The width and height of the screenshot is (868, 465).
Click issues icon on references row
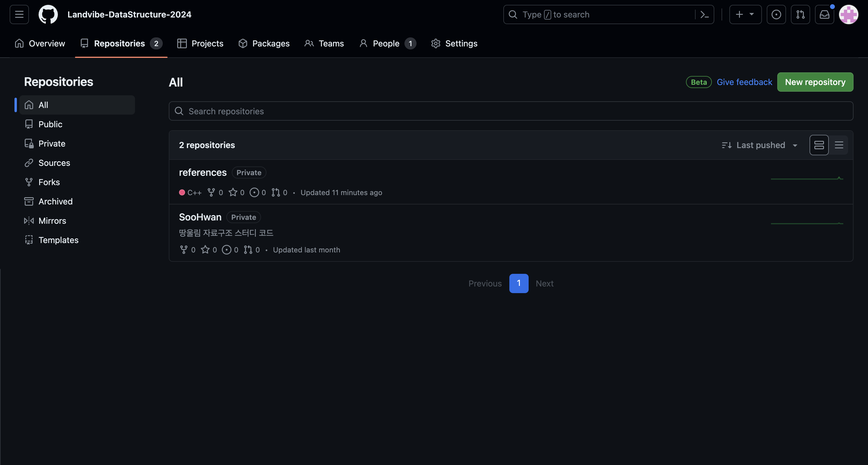pyautogui.click(x=254, y=192)
